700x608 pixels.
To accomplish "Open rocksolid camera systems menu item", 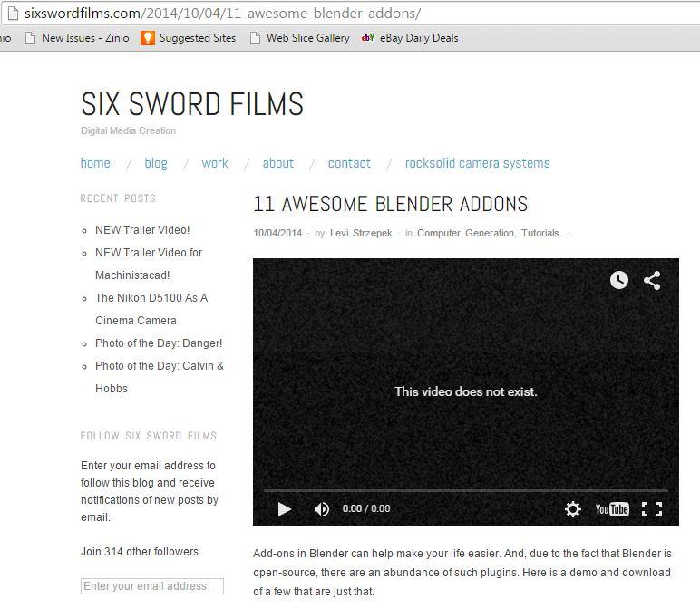I will pos(478,163).
